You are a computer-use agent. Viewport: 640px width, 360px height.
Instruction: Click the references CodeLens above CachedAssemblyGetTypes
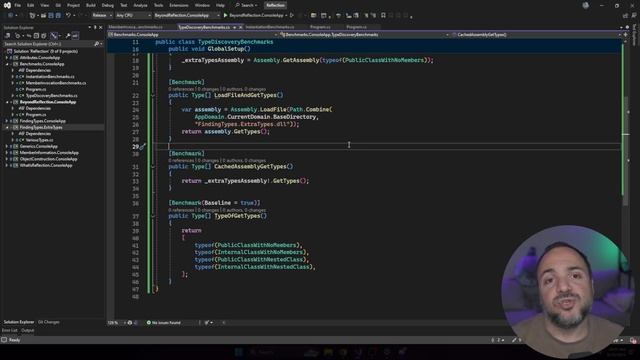coord(181,160)
